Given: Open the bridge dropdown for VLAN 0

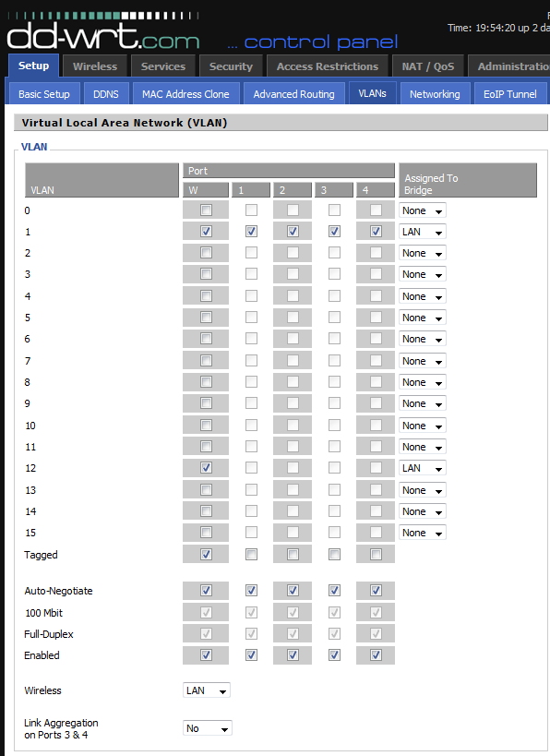Looking at the screenshot, I should [422, 210].
